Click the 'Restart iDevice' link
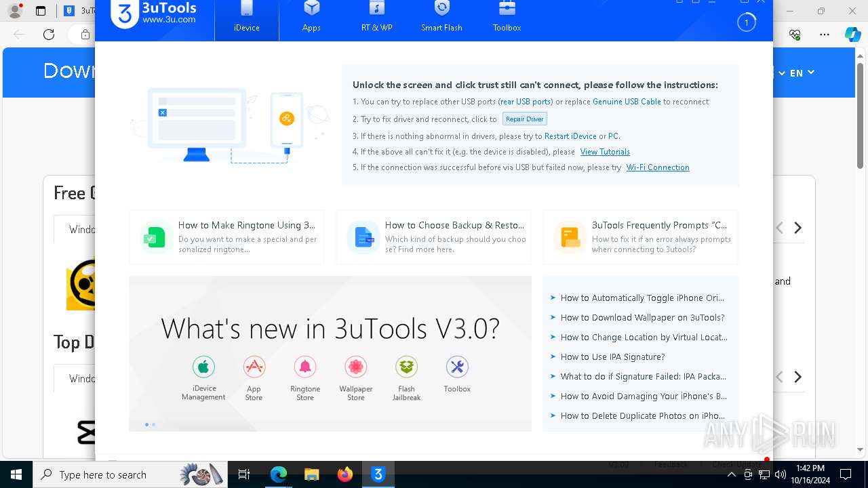Screen dimensions: 868x488 (570, 136)
